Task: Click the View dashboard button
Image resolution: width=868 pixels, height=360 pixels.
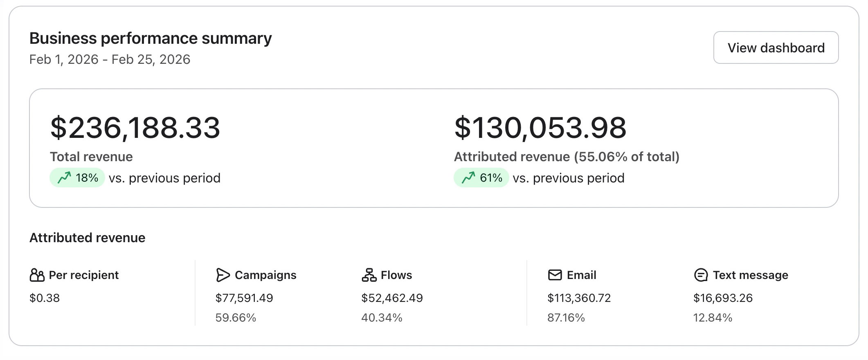Action: tap(776, 47)
